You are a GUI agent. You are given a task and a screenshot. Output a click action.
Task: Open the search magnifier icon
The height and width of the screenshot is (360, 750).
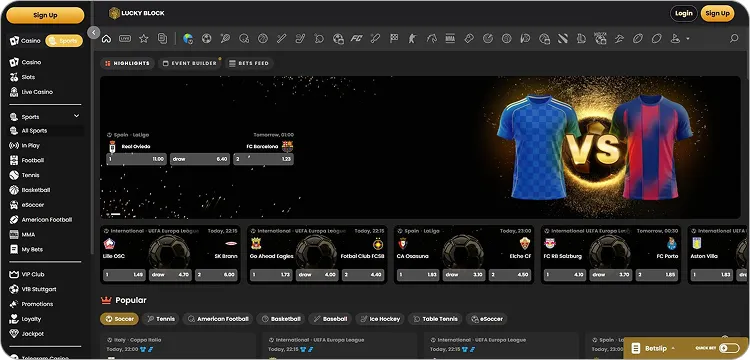(734, 39)
